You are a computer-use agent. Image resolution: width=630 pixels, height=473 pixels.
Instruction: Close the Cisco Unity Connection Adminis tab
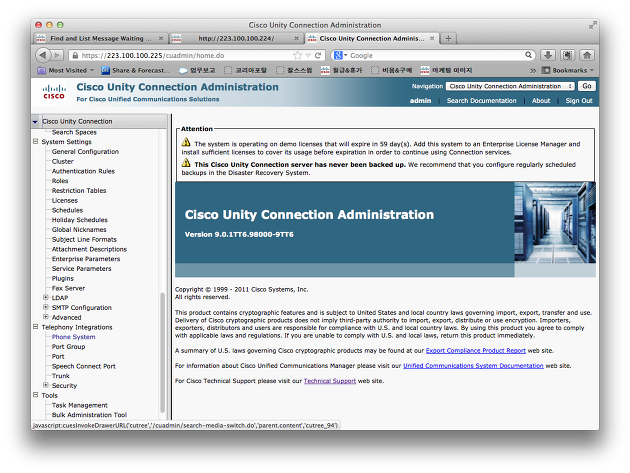[x=432, y=38]
